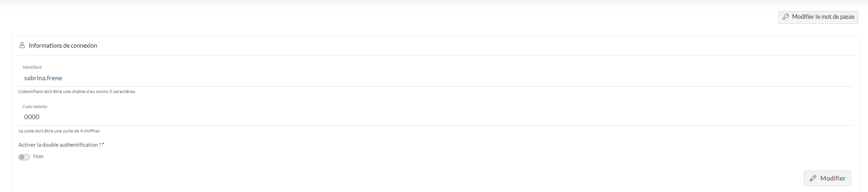Click the key icon for password change
This screenshot has height=192, width=868.
(786, 17)
